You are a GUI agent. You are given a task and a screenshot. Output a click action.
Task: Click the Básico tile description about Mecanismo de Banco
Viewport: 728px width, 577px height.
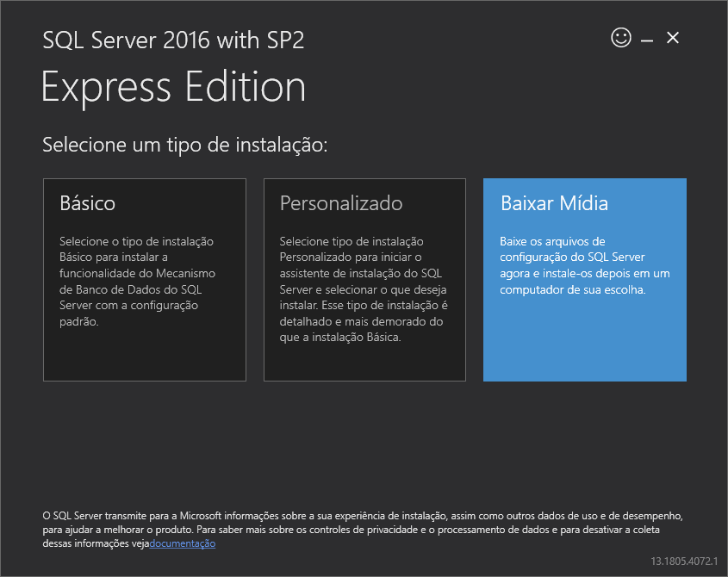click(x=138, y=282)
